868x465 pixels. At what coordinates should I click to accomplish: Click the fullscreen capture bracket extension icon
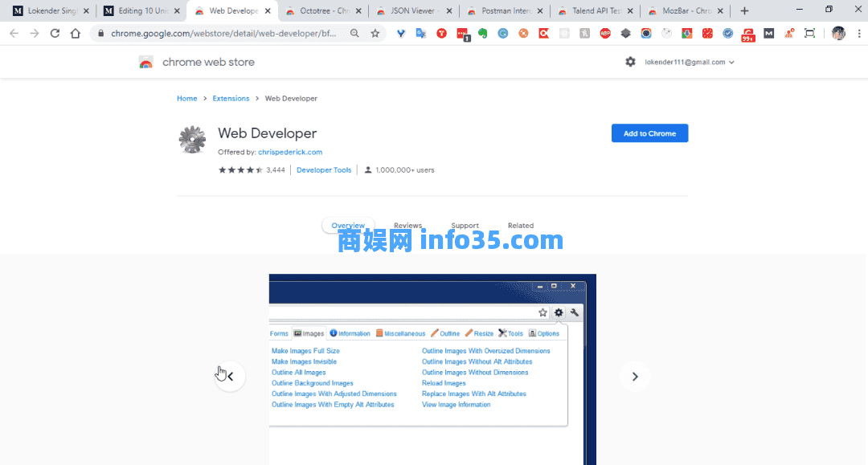809,34
